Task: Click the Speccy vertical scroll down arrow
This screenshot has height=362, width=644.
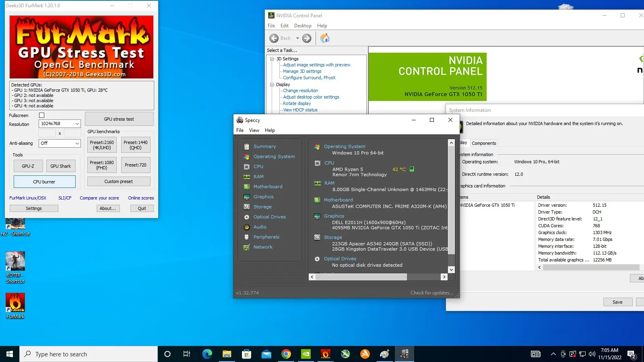Action: 451,270
